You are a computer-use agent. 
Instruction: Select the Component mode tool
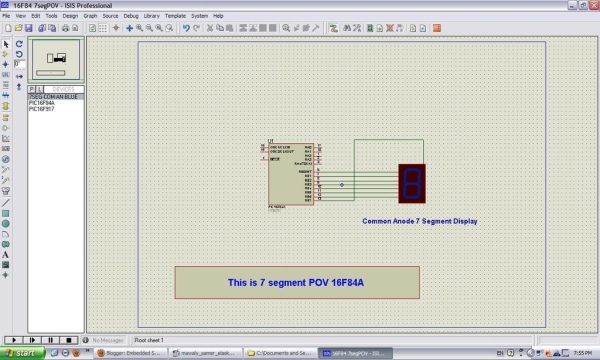pos(5,54)
